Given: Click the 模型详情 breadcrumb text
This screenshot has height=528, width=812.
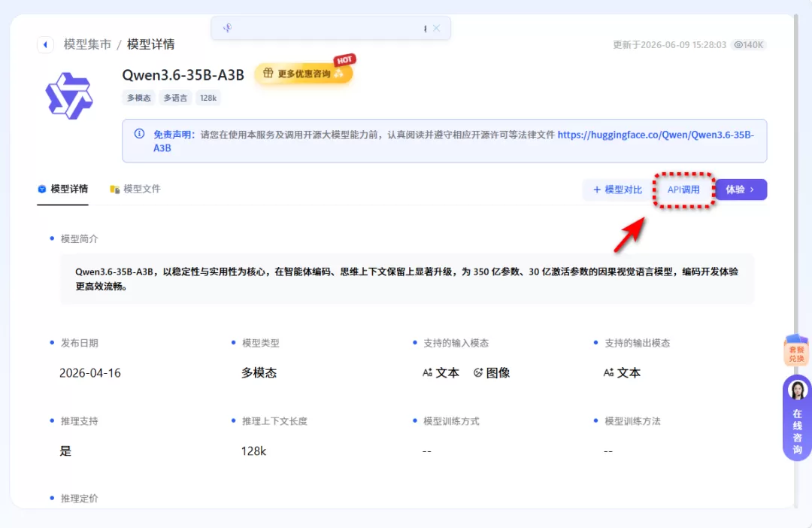Looking at the screenshot, I should click(150, 44).
